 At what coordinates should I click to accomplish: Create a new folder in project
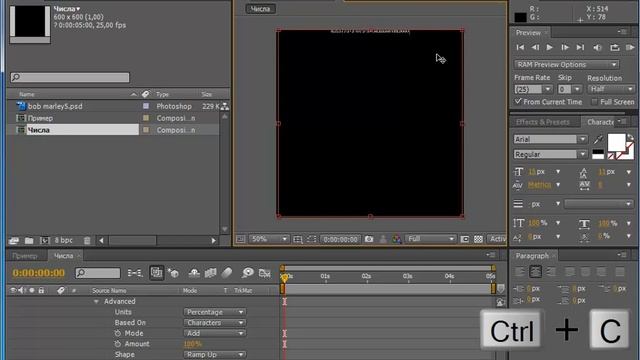(29, 240)
